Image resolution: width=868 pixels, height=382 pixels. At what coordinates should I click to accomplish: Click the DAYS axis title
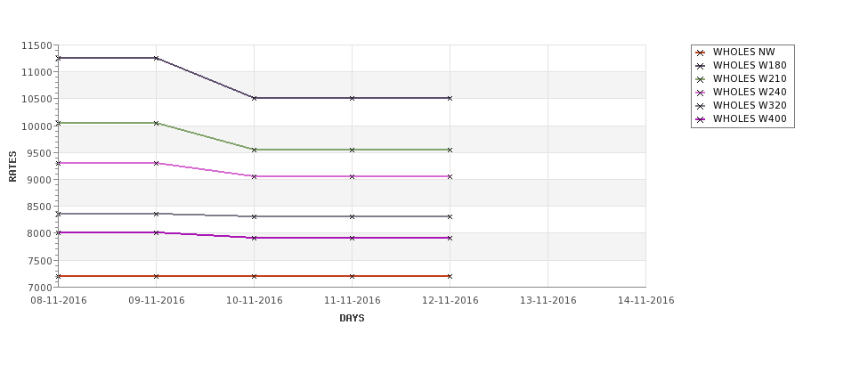pos(352,319)
